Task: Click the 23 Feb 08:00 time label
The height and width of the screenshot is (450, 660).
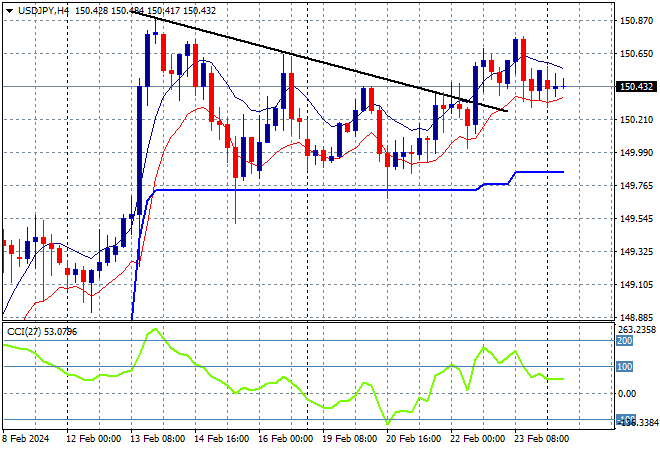Action: 541,439
